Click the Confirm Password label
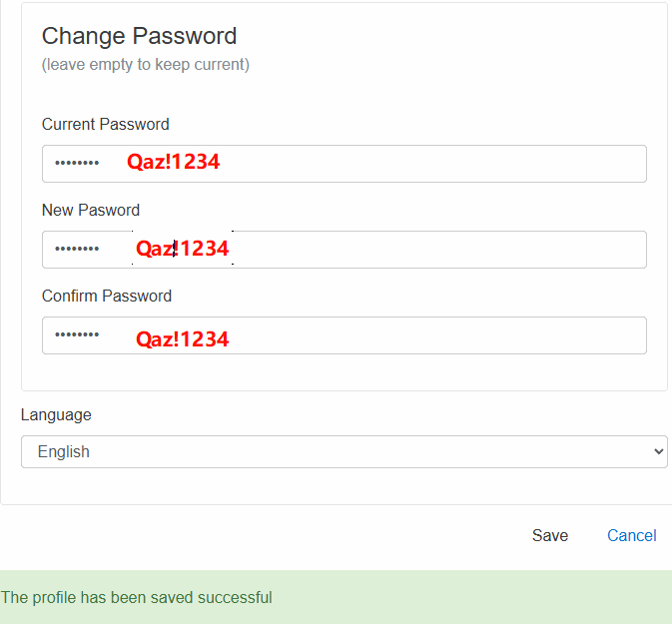 click(x=107, y=296)
